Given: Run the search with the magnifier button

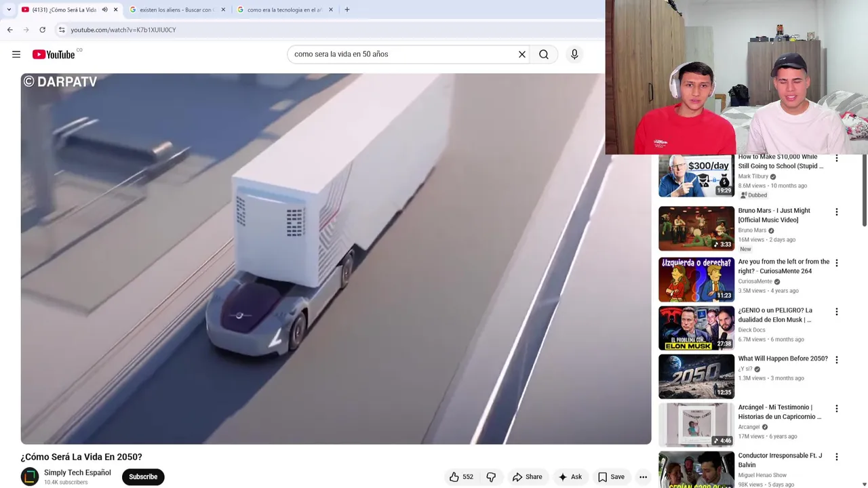Looking at the screenshot, I should coord(544,54).
